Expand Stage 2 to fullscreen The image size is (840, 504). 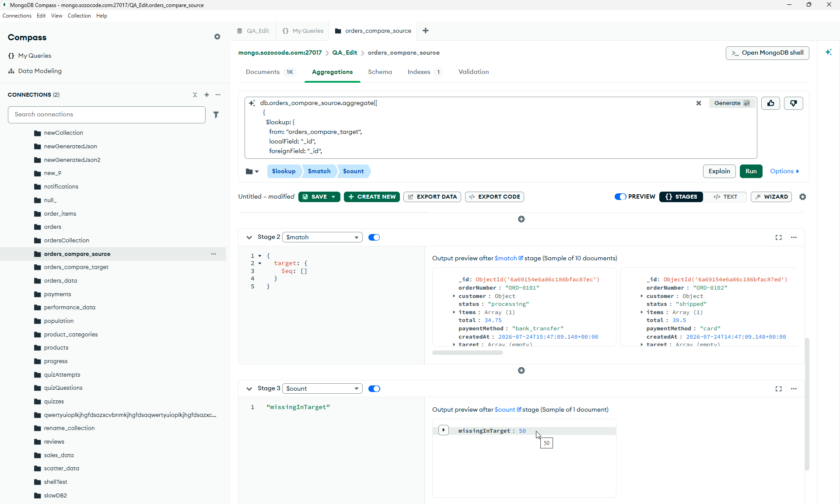pyautogui.click(x=778, y=238)
